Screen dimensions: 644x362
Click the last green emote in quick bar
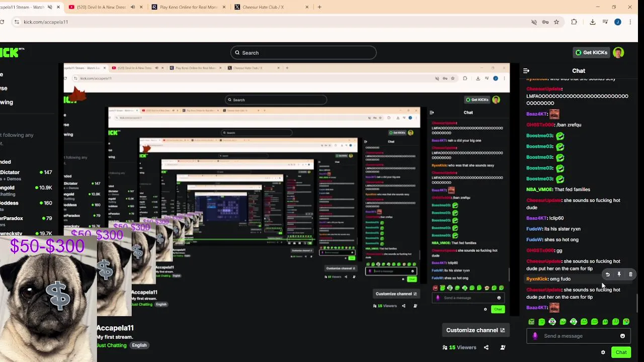coord(626,322)
